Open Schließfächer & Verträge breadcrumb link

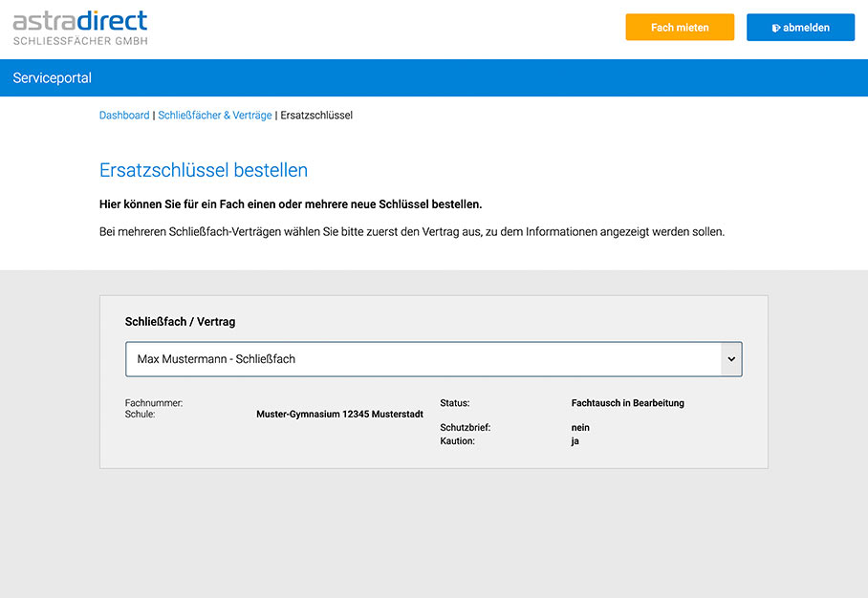click(214, 115)
